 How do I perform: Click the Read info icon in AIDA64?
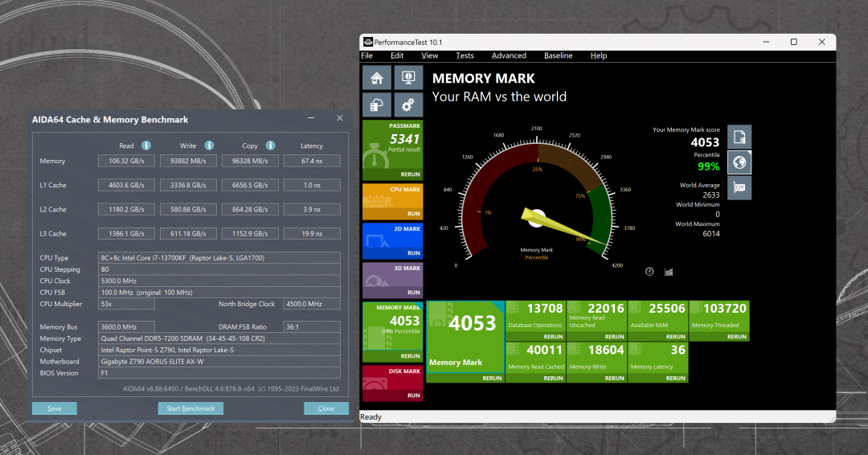point(146,146)
